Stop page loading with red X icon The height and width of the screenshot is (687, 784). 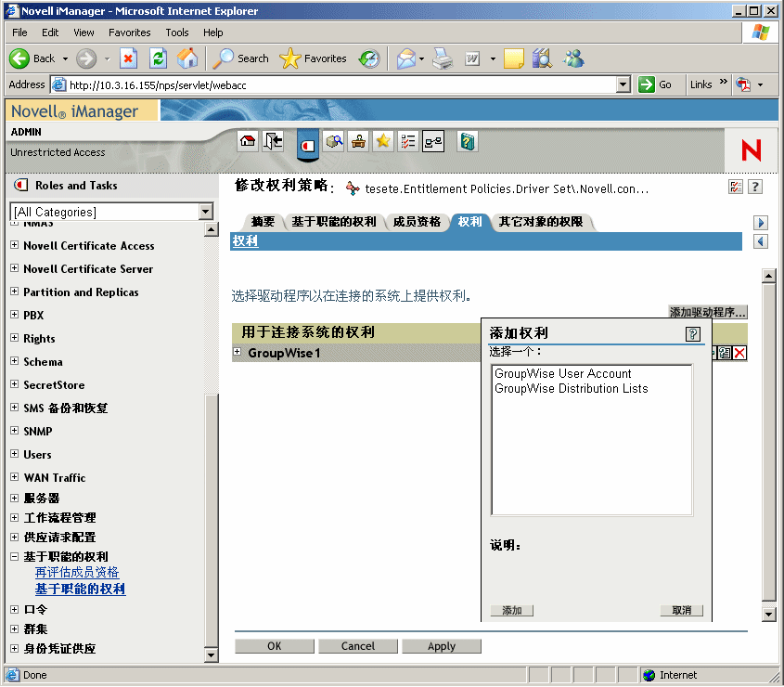click(128, 58)
